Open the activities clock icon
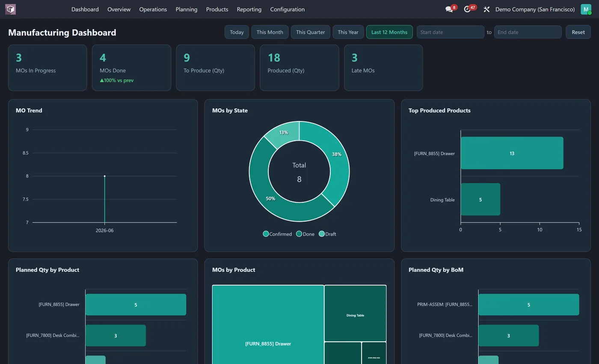This screenshot has width=599, height=364. [467, 9]
